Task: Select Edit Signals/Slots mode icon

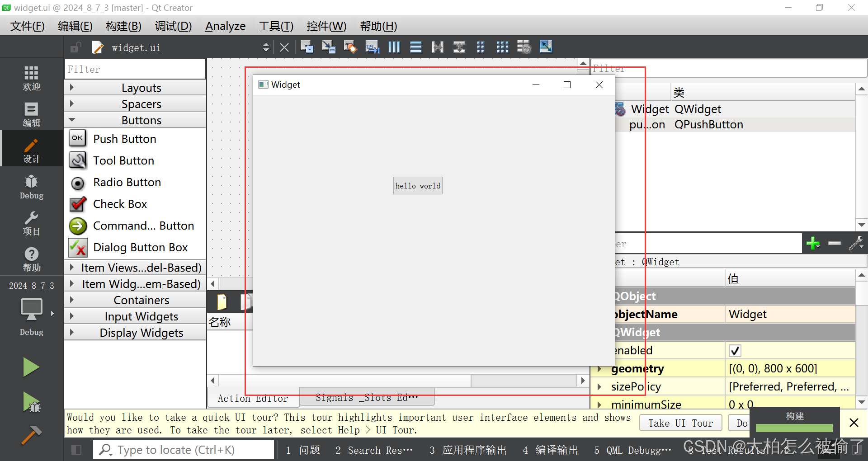Action: coord(328,47)
